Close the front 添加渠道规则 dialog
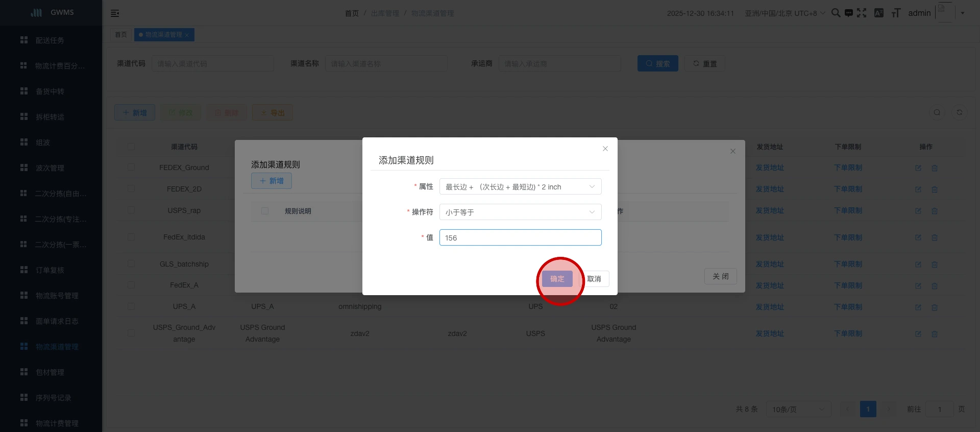980x432 pixels. click(x=605, y=149)
